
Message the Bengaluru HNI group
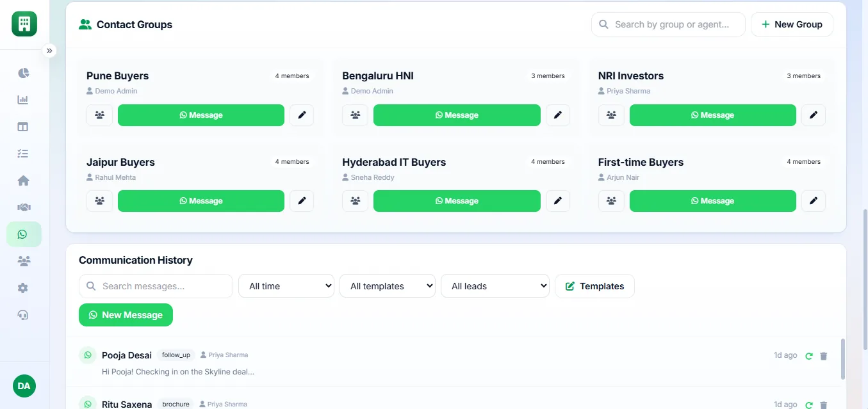tap(457, 115)
